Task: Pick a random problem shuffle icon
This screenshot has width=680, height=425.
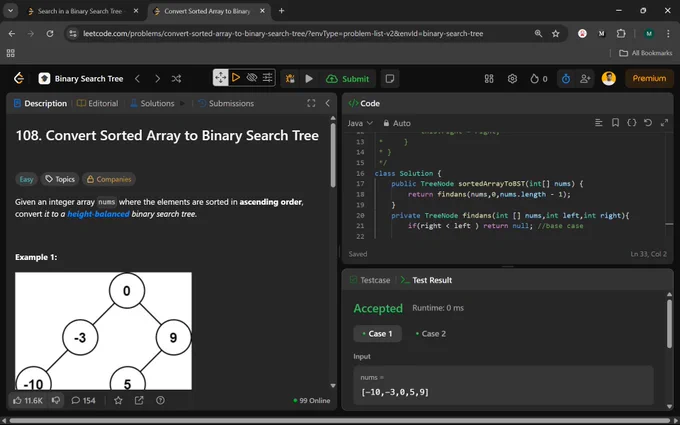Action: [x=177, y=78]
